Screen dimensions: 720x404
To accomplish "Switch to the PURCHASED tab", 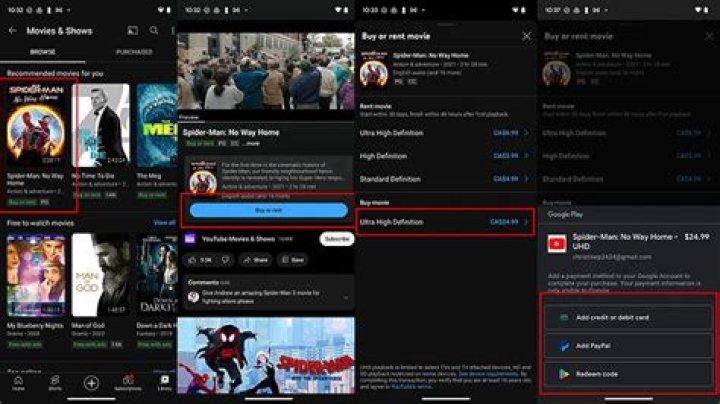I will pos(134,52).
